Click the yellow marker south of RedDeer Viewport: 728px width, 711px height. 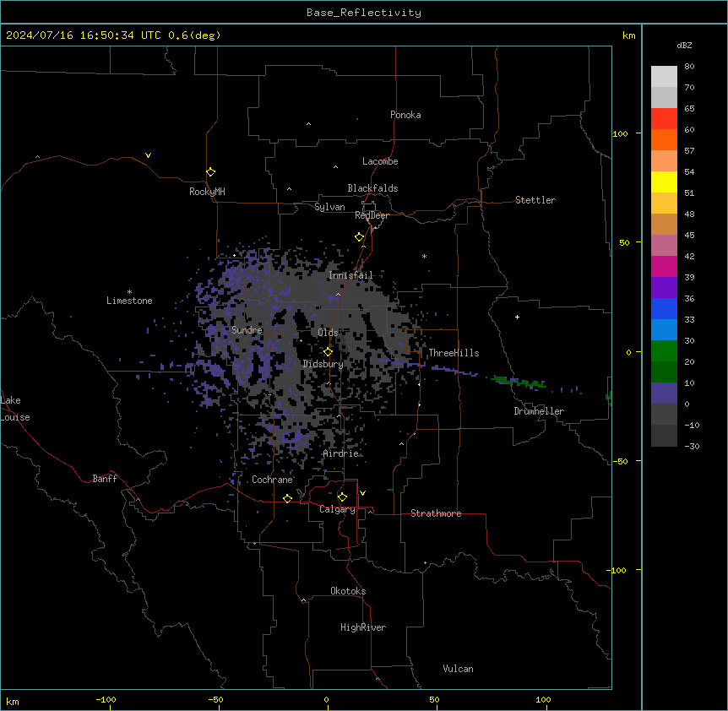click(359, 237)
